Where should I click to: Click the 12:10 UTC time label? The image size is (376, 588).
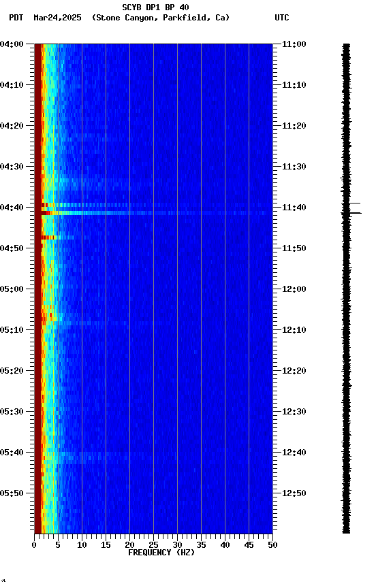294,330
